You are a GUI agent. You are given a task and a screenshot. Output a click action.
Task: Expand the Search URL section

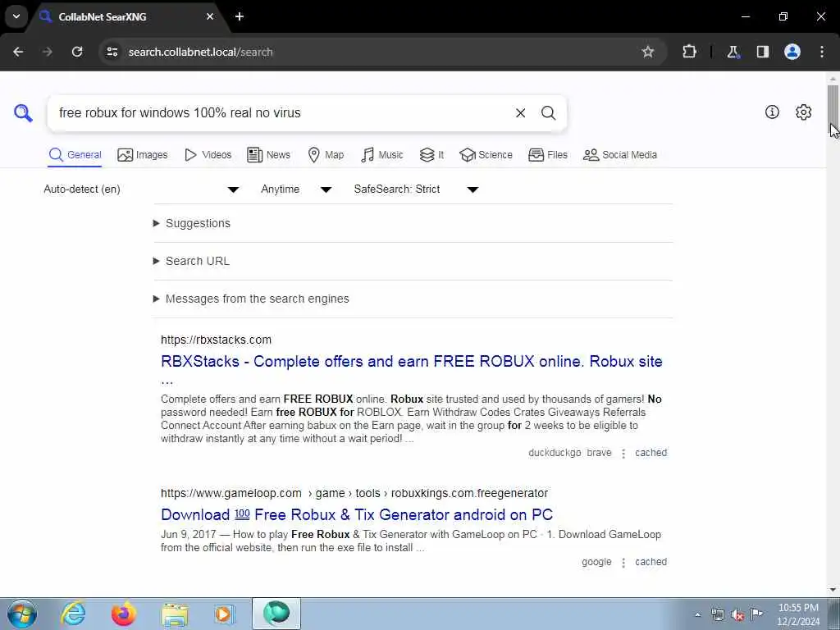(192, 261)
